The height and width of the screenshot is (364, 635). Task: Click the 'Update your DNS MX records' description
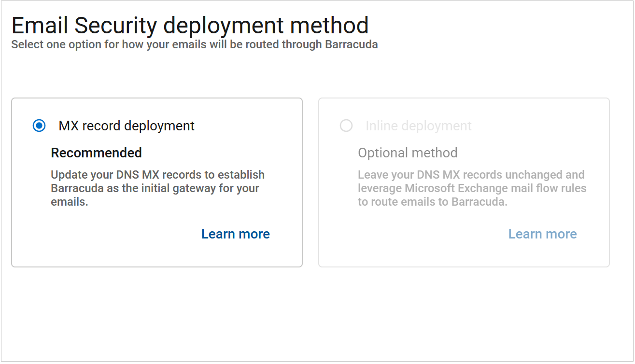pos(158,188)
